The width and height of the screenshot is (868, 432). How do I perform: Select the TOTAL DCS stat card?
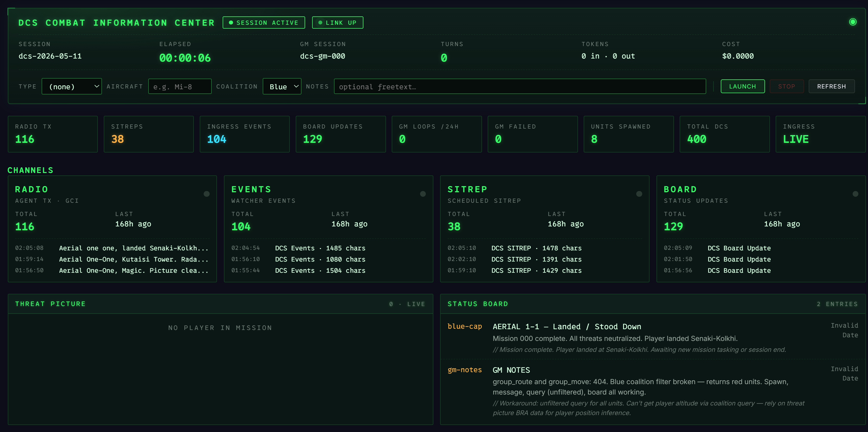pyautogui.click(x=725, y=134)
